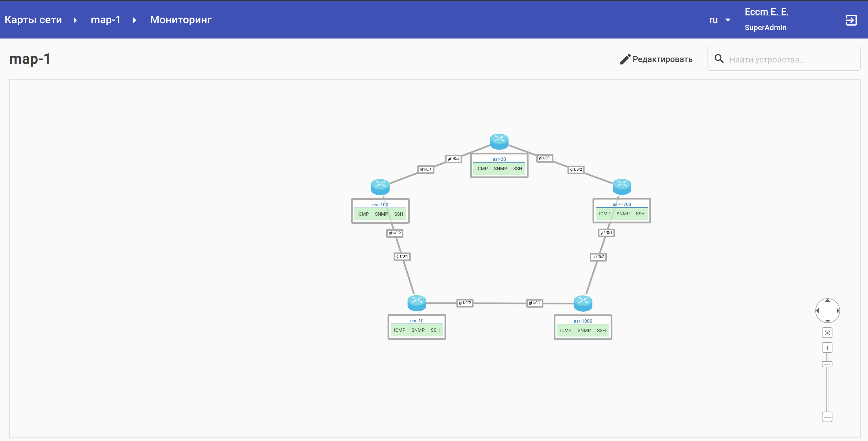Open the ru language dropdown
The width and height of the screenshot is (868, 441).
[x=719, y=20]
